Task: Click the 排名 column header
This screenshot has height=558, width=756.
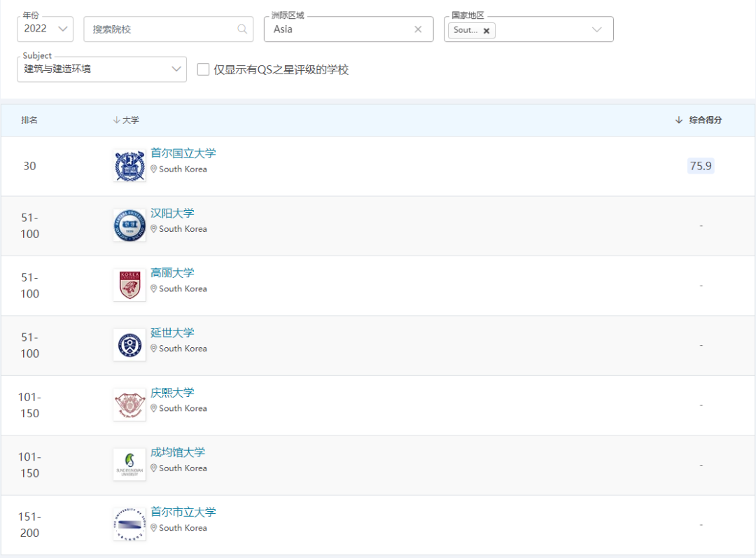Action: 29,120
